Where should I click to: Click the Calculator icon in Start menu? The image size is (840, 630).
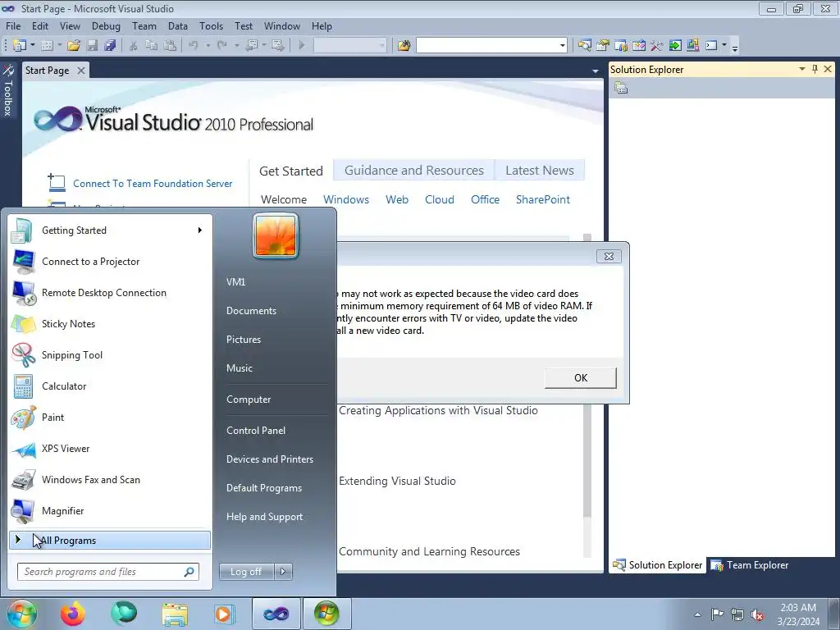coord(23,386)
